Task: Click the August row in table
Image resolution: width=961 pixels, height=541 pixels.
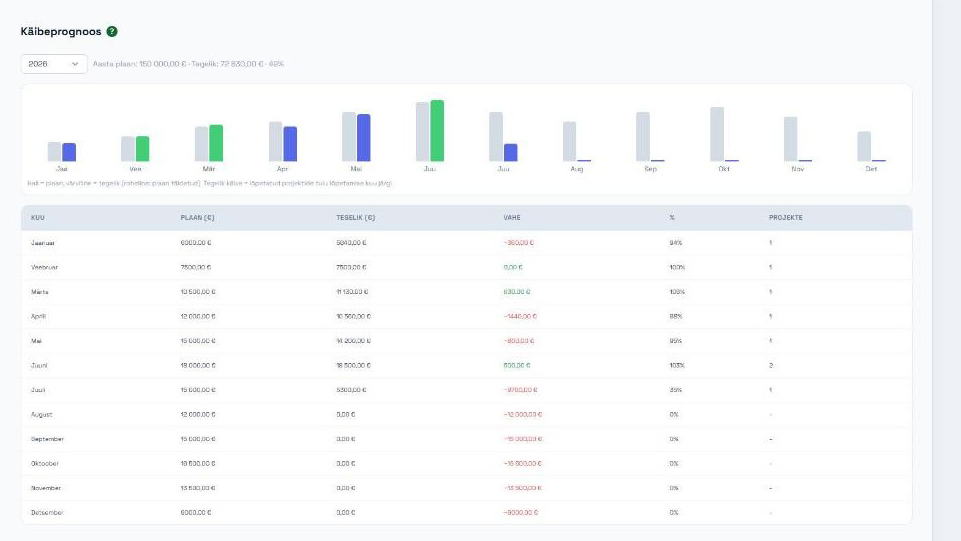Action: pyautogui.click(x=466, y=414)
